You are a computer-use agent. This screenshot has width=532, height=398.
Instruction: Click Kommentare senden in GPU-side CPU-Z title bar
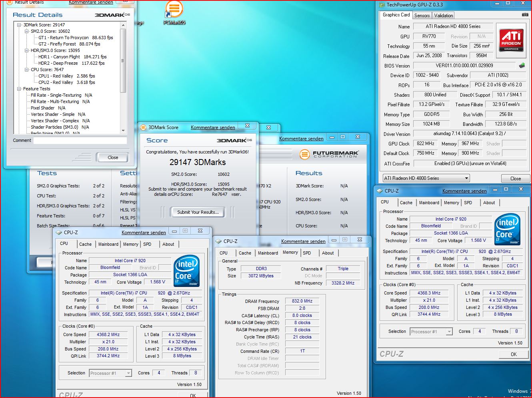pyautogui.click(x=464, y=191)
